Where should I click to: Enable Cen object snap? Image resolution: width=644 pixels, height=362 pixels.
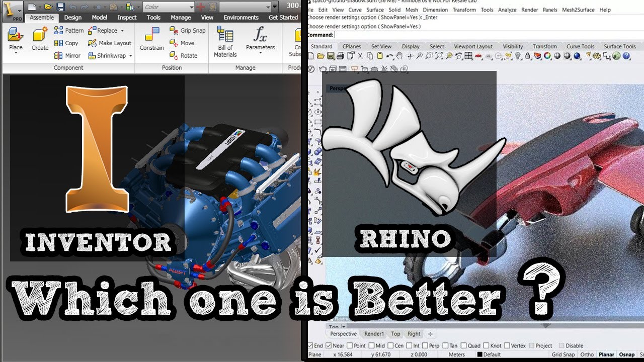tap(390, 345)
